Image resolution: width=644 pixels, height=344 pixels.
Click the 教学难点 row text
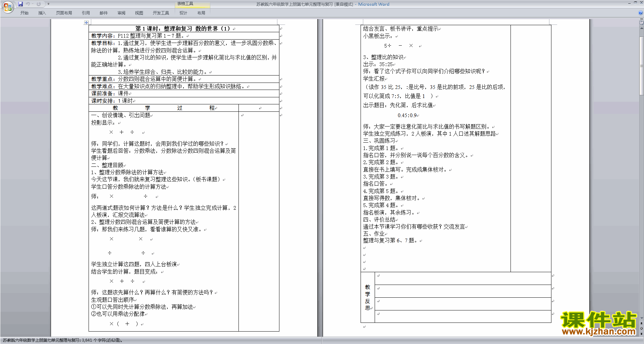pos(168,86)
